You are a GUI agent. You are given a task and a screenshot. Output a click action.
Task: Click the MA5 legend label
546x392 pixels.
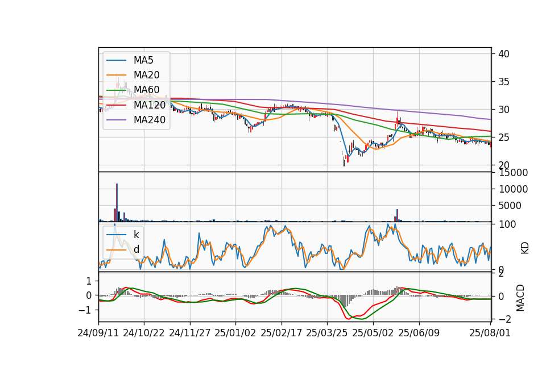click(x=143, y=60)
